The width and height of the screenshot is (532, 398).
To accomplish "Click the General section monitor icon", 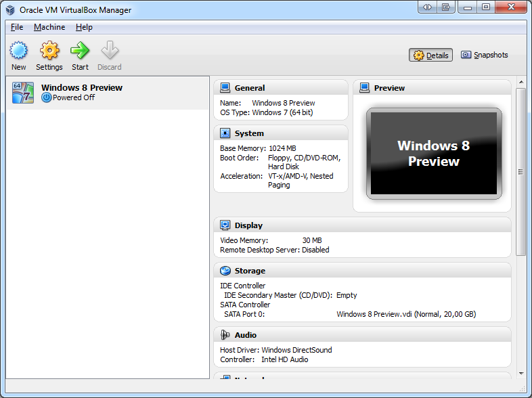I will coord(225,88).
